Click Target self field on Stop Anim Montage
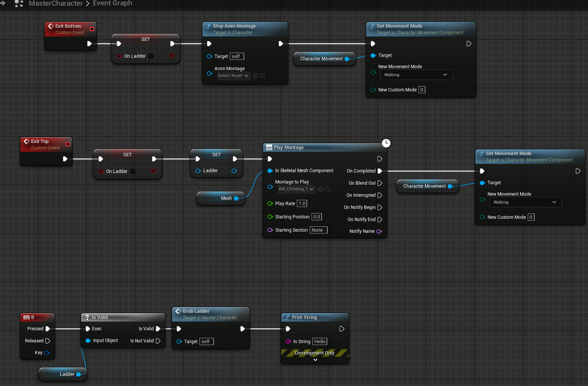 pyautogui.click(x=237, y=56)
